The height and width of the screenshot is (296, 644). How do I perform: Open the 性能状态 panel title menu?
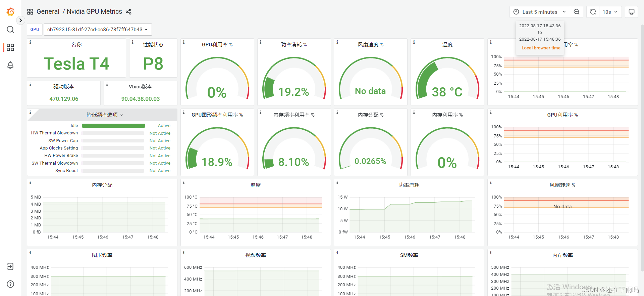[x=153, y=45]
